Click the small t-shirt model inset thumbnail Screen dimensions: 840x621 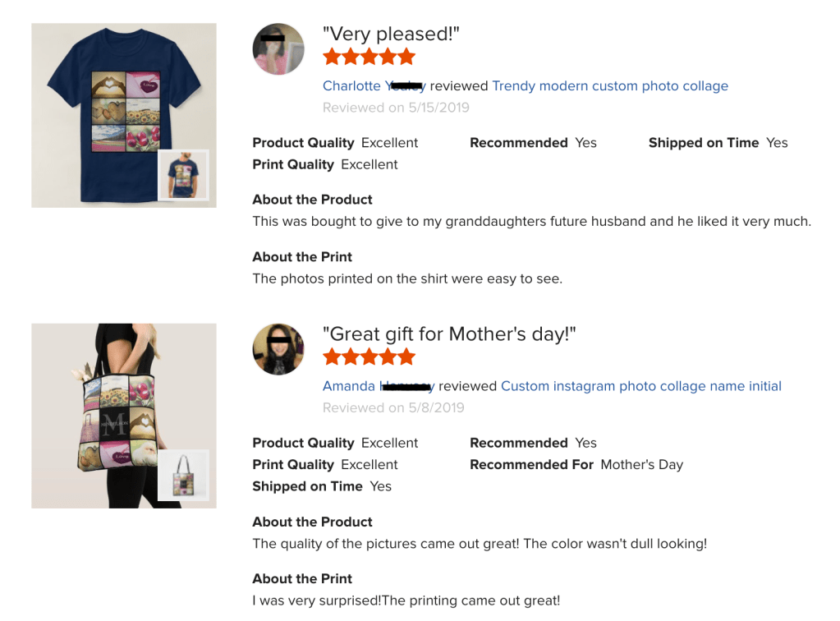click(183, 175)
